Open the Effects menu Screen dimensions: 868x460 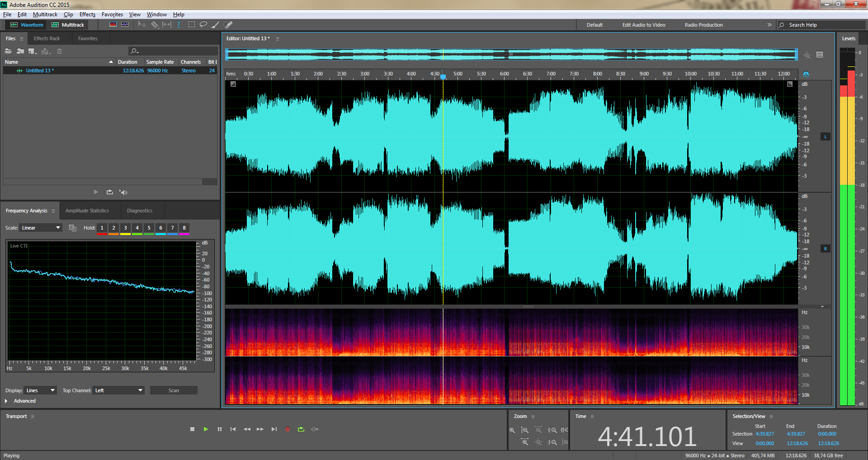[x=87, y=14]
